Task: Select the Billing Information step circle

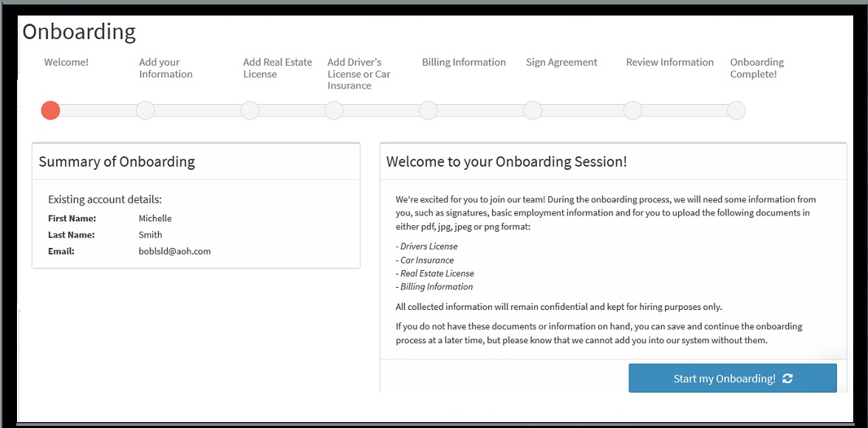Action: click(428, 110)
